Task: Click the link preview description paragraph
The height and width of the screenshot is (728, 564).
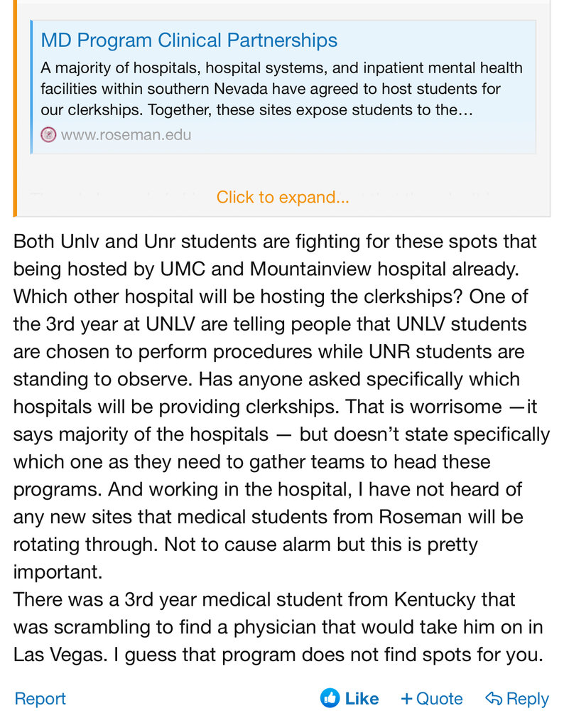Action: [281, 90]
